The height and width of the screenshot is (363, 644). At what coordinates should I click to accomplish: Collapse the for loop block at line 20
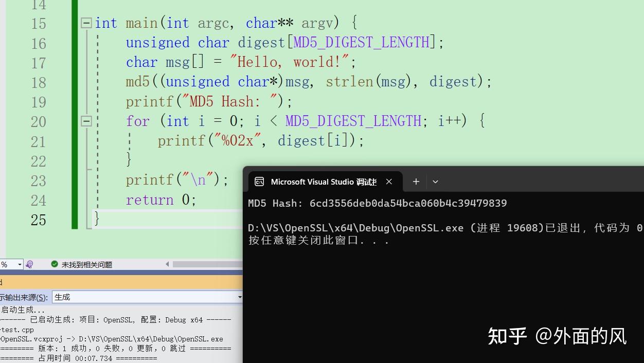(86, 121)
